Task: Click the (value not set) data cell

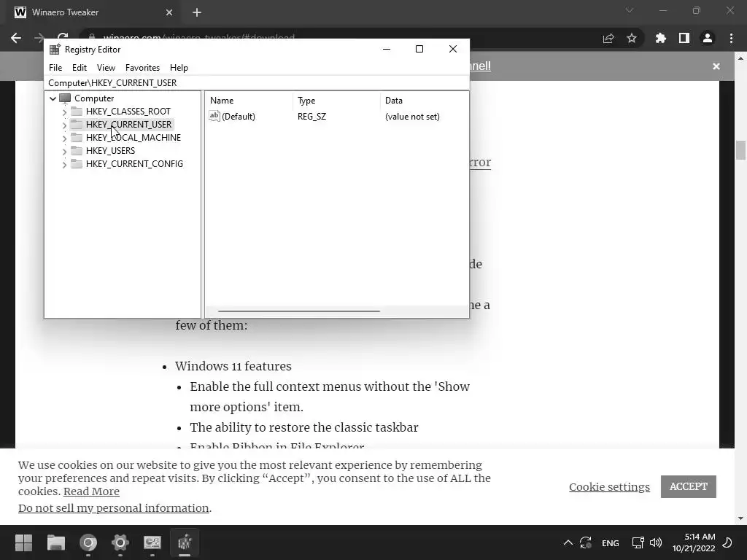Action: point(412,117)
